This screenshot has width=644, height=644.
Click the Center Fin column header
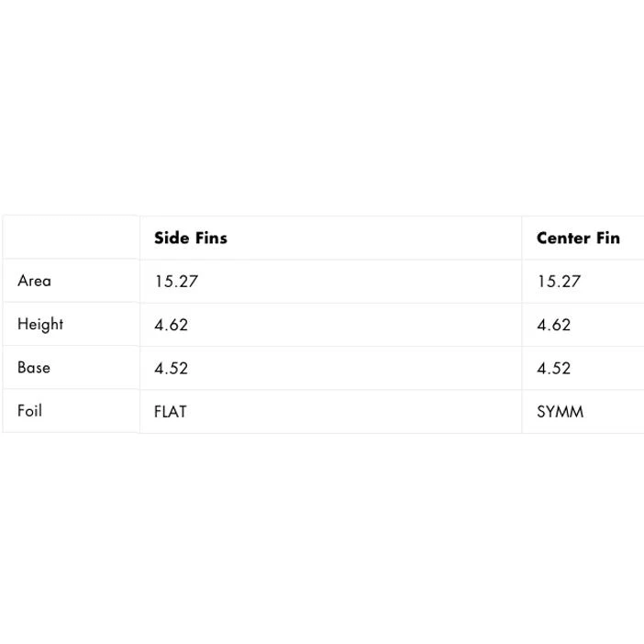tap(578, 238)
